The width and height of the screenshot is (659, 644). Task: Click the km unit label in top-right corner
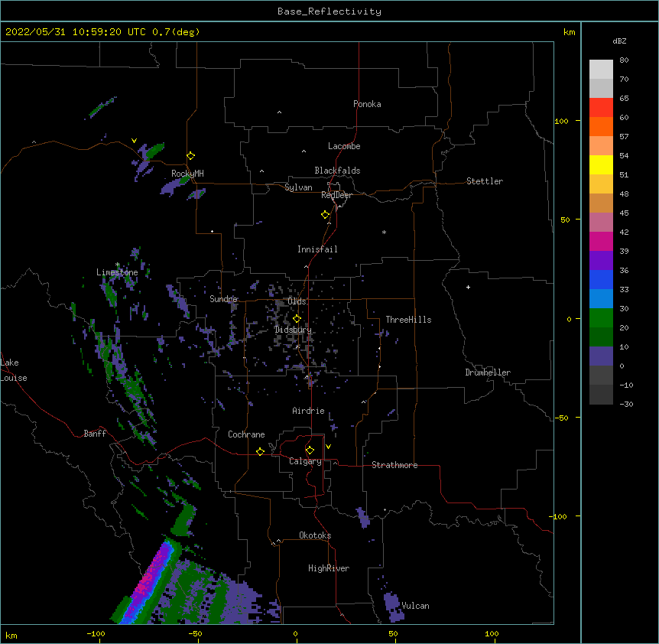tap(570, 32)
